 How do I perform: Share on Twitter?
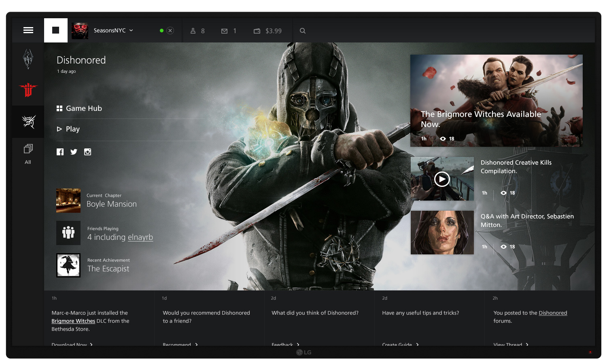point(74,152)
